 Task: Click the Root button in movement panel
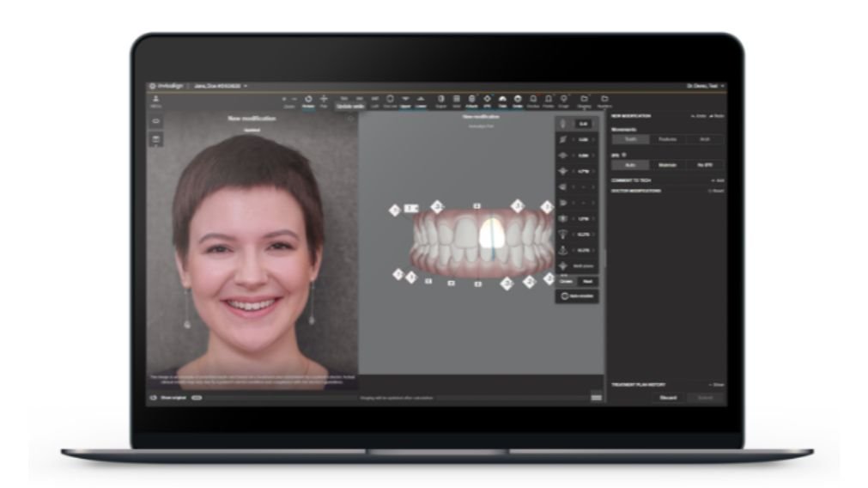[587, 281]
